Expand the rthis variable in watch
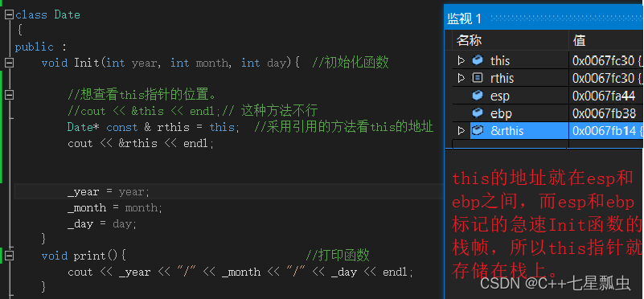This screenshot has height=299, width=644. [461, 78]
